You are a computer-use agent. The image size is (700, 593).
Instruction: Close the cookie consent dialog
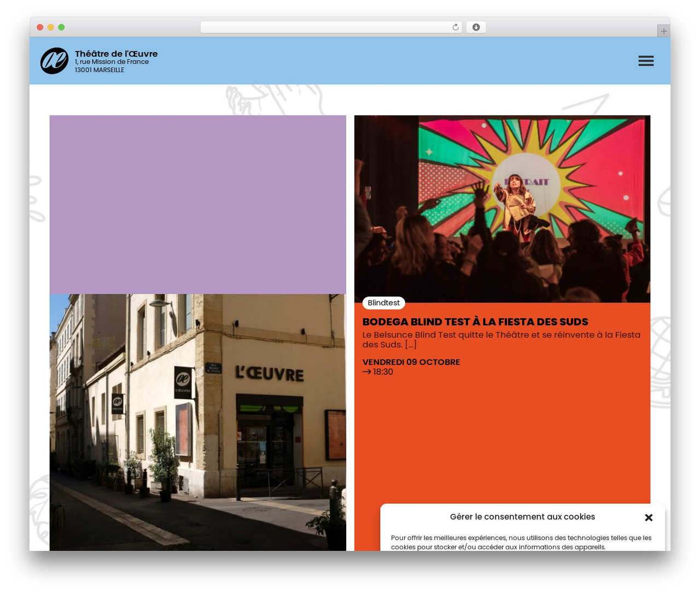[649, 518]
